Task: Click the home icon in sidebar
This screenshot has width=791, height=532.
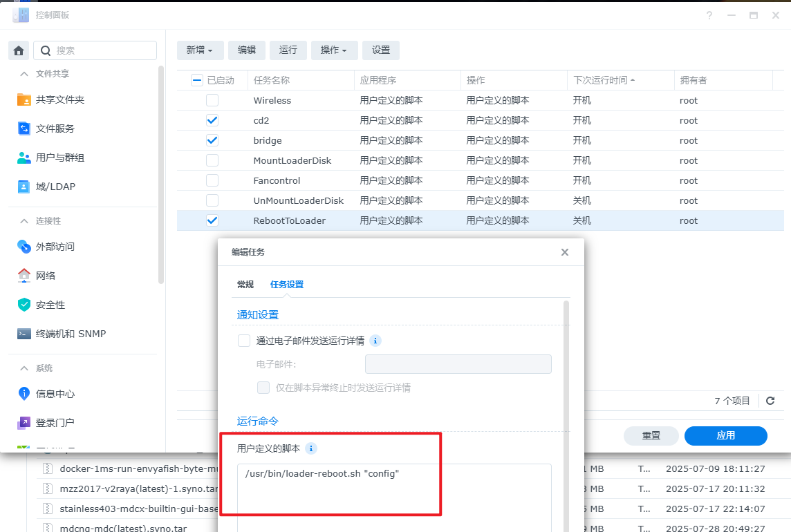Action: coord(19,50)
